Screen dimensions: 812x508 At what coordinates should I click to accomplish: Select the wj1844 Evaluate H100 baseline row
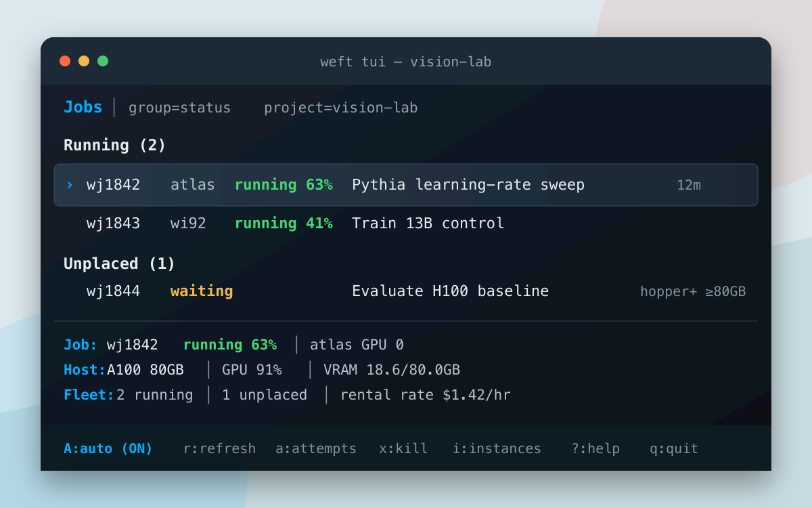[x=406, y=291]
